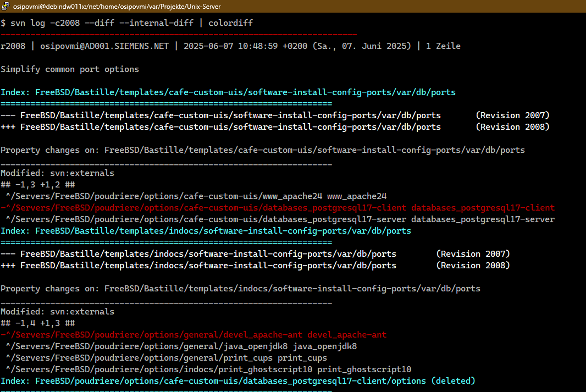Click the '## -1,3 +1,2 ##' hunk header
The width and height of the screenshot is (586, 392).
coord(38,185)
